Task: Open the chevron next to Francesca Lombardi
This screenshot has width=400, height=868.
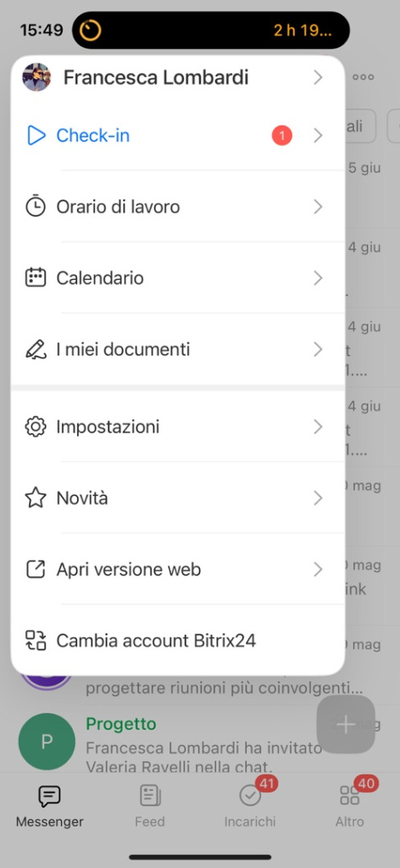Action: point(318,77)
